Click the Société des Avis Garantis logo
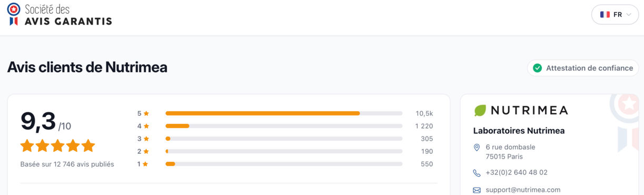 point(60,15)
